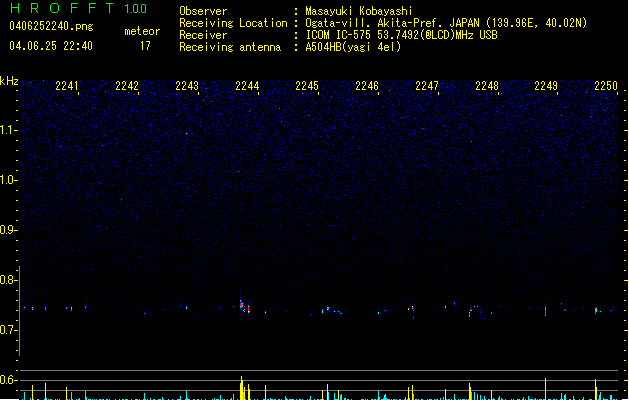The height and width of the screenshot is (400, 629).
Task: Click the 0.9 kHz frequency axis label
Action: pos(9,230)
